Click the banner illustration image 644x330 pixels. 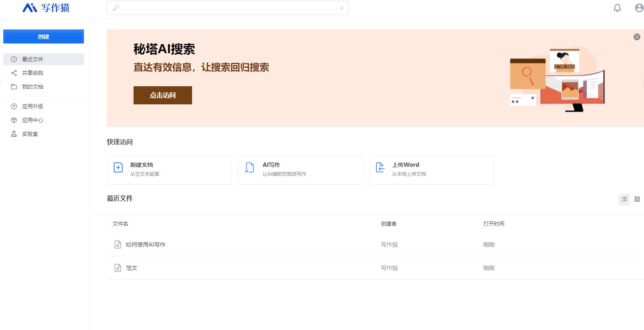click(557, 79)
